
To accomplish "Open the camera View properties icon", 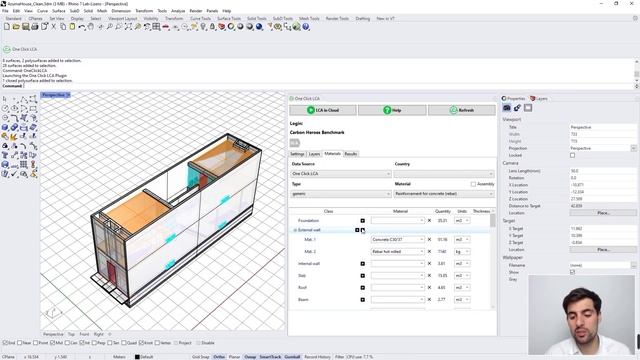I will (507, 108).
